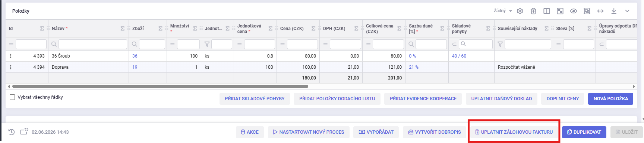Screen dimensions: 644x143
Task: Open the equals filter operator for Množství column
Action: pyautogui.click(x=172, y=44)
